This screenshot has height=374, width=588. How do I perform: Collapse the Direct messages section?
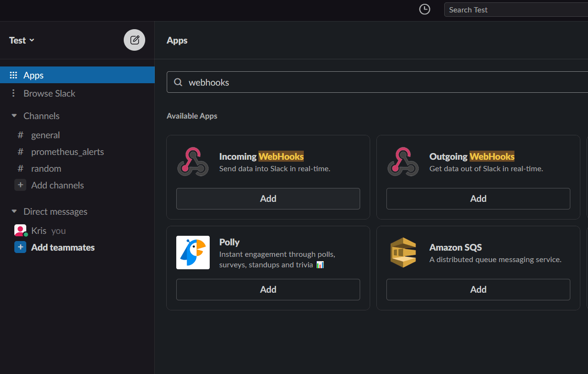[x=14, y=211]
